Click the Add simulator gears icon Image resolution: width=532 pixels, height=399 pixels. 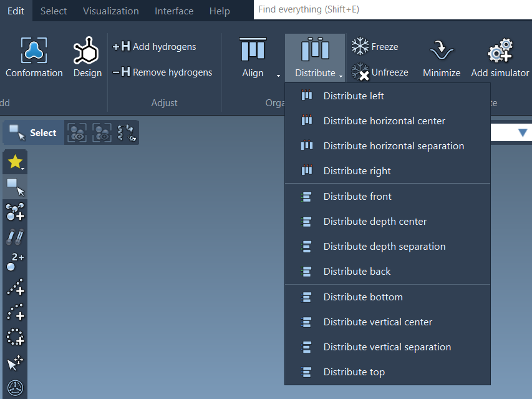coord(500,51)
